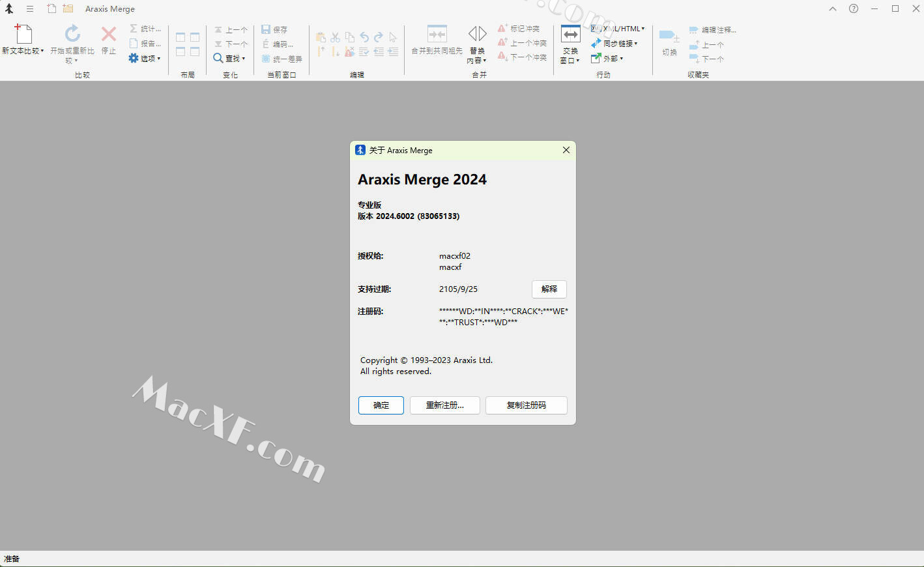Viewport: 924px width, 567px height.
Task: Open the Sync links (同步链接) dropdown
Action: pyautogui.click(x=614, y=44)
